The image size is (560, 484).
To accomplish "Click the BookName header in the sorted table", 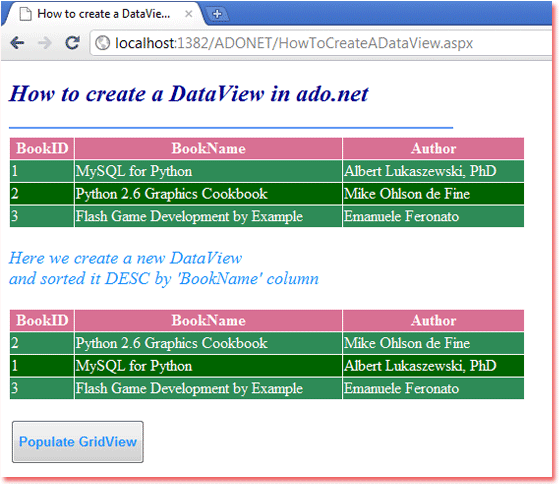I will tap(209, 320).
